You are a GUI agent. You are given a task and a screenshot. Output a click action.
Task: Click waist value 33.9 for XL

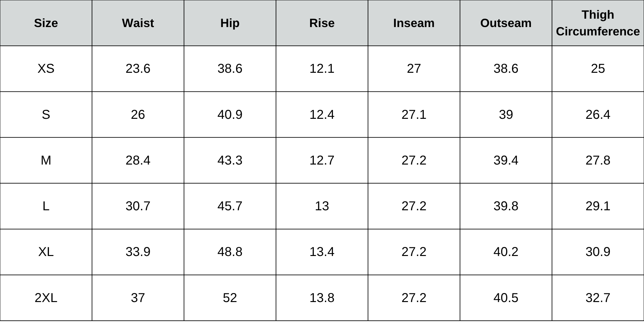coord(138,252)
